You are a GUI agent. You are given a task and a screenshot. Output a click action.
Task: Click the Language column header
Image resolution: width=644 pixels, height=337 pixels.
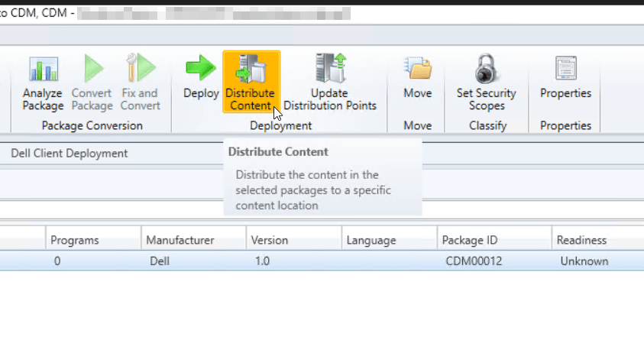[x=371, y=240]
